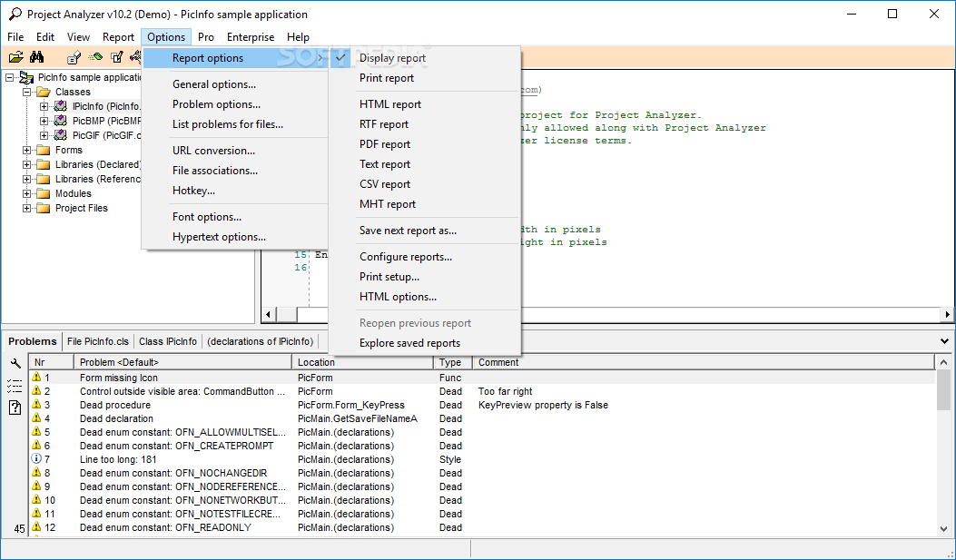Viewport: 956px width, 560px height.
Task: Select 'Line too long: 181' problem
Action: tap(482, 459)
